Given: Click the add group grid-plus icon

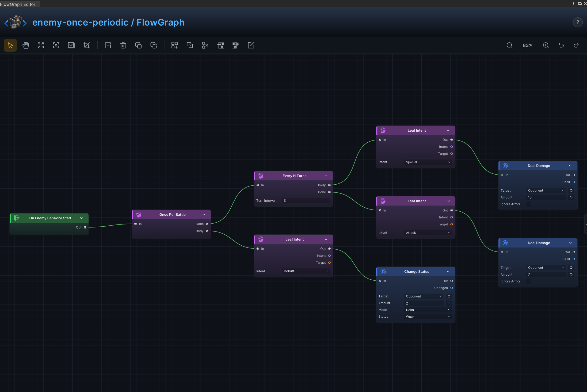Looking at the screenshot, I should [175, 45].
